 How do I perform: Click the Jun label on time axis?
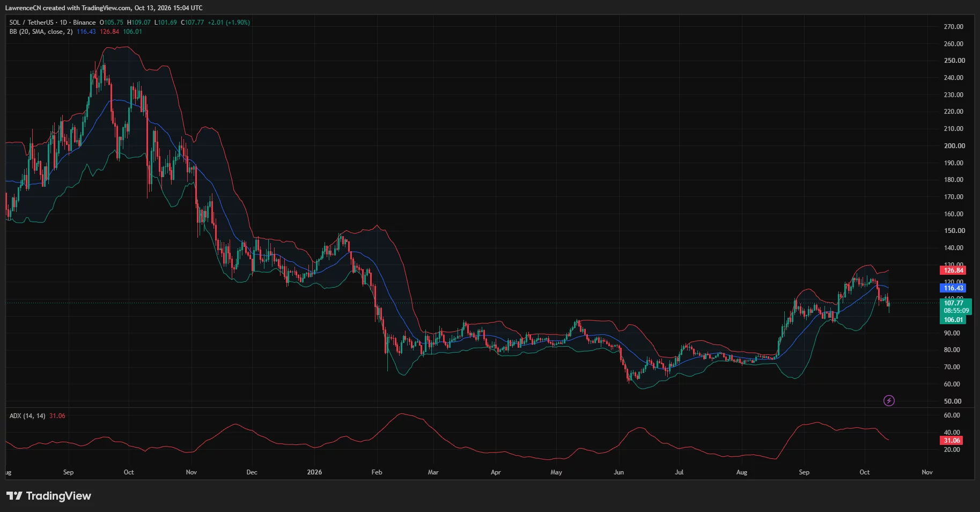coord(618,472)
